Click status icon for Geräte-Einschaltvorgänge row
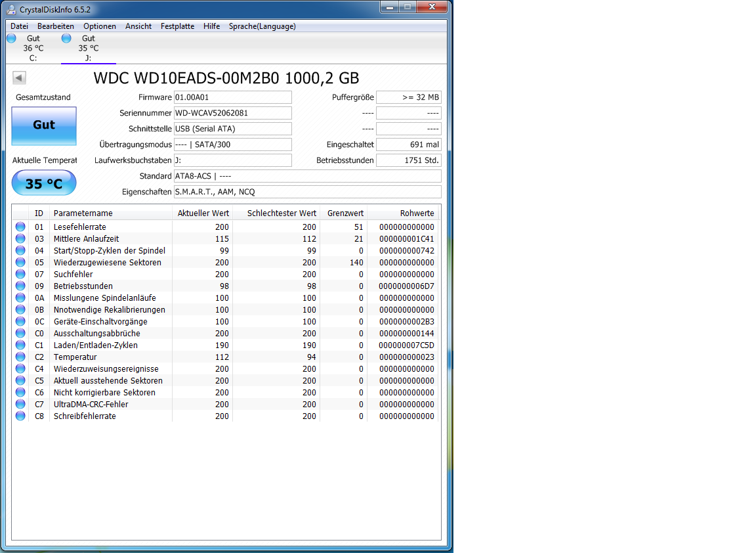 click(x=20, y=321)
